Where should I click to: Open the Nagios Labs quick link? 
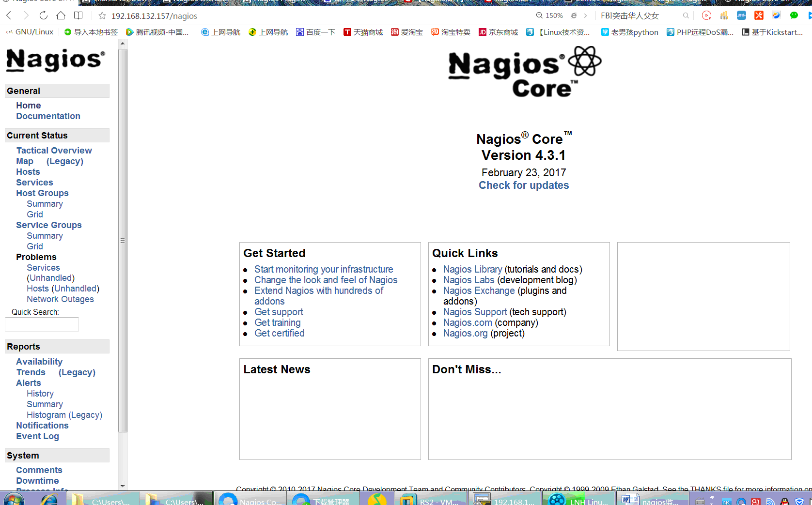(x=468, y=280)
